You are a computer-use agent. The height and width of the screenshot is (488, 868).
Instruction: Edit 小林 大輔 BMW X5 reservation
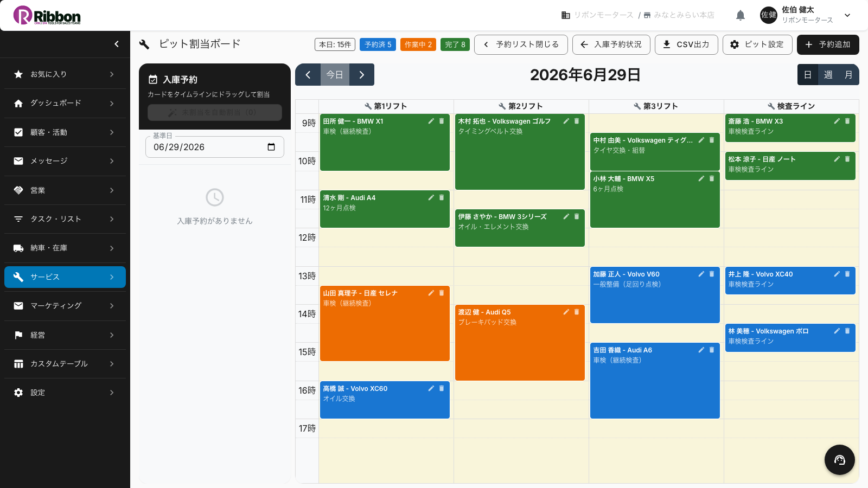(701, 178)
